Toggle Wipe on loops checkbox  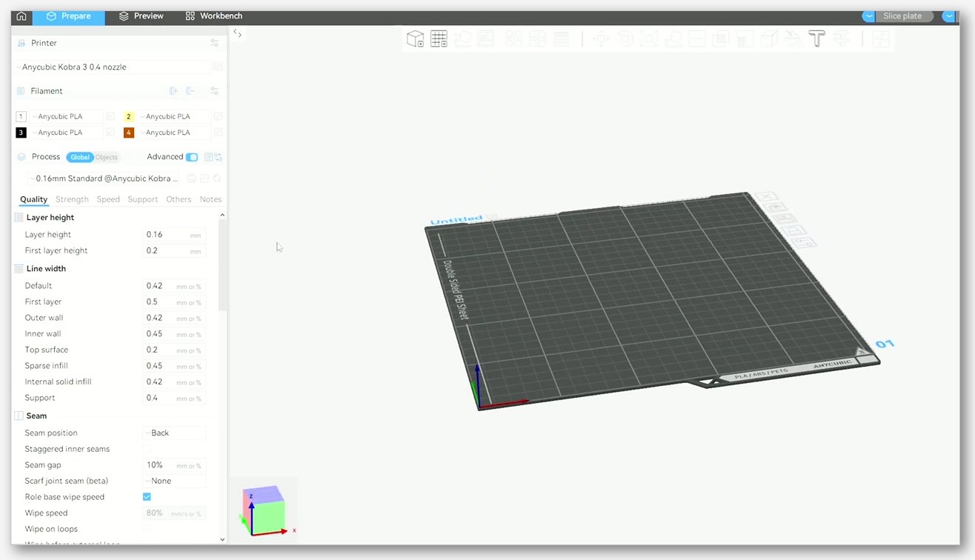147,529
